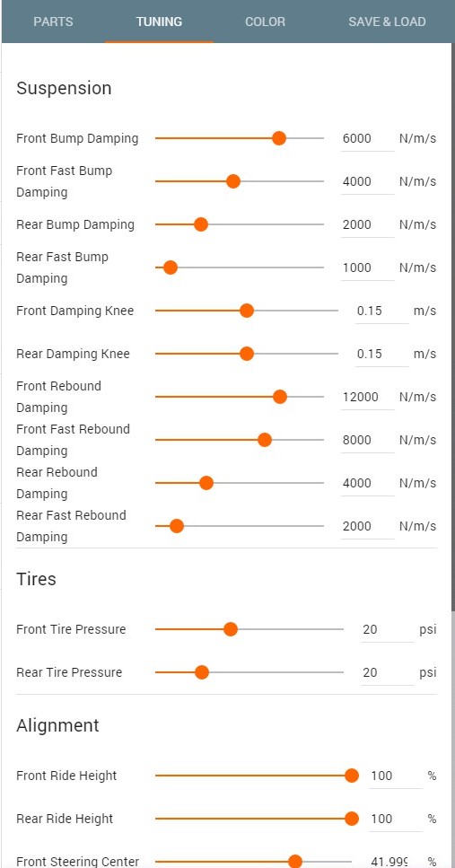Click the Rear Rebound Damping slider knob

tap(206, 483)
